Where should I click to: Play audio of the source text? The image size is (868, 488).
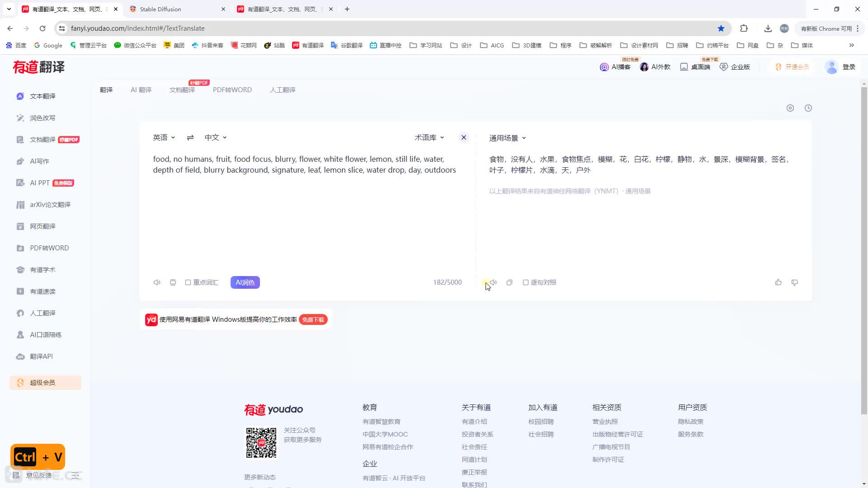tap(157, 282)
